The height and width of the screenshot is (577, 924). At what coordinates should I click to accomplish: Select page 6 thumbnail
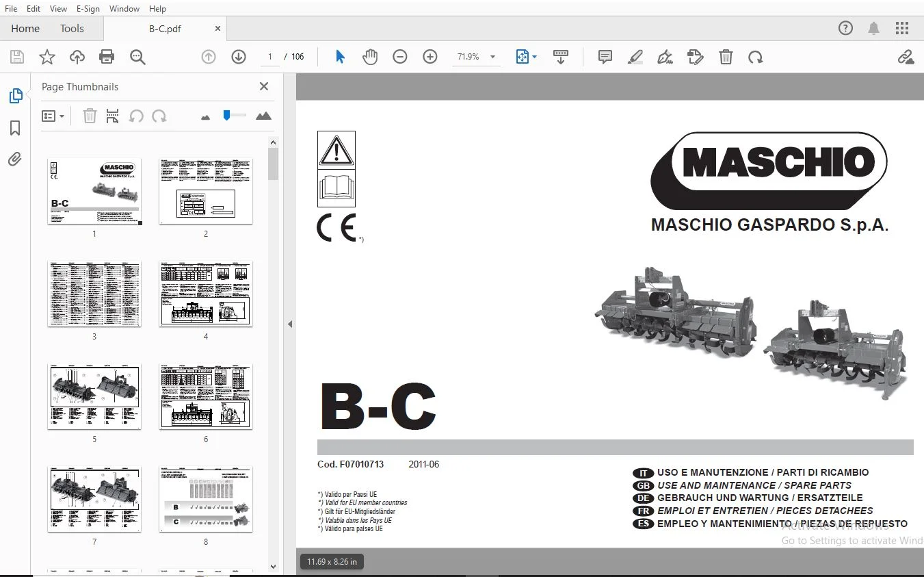[206, 396]
